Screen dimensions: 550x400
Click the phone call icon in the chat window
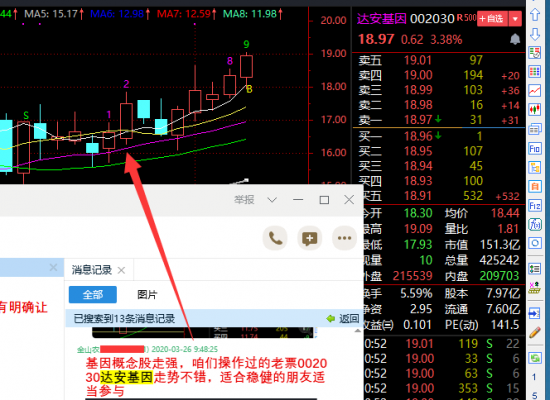tap(275, 239)
